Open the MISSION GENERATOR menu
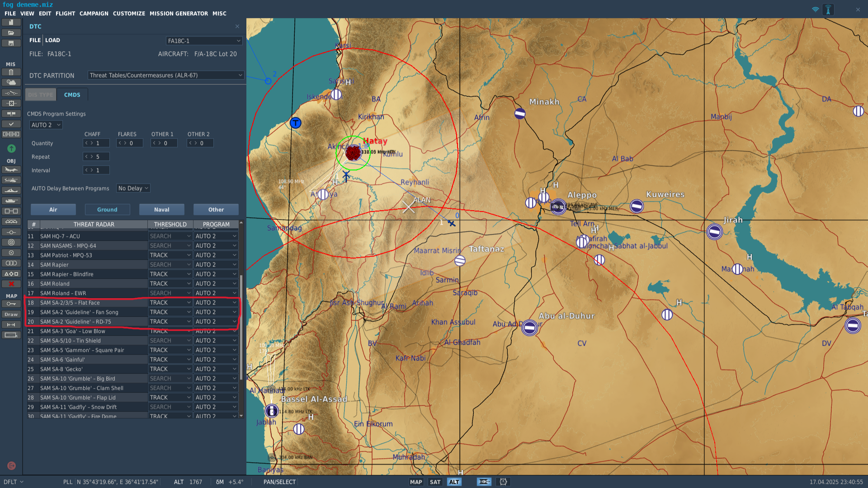868x488 pixels. click(x=179, y=14)
